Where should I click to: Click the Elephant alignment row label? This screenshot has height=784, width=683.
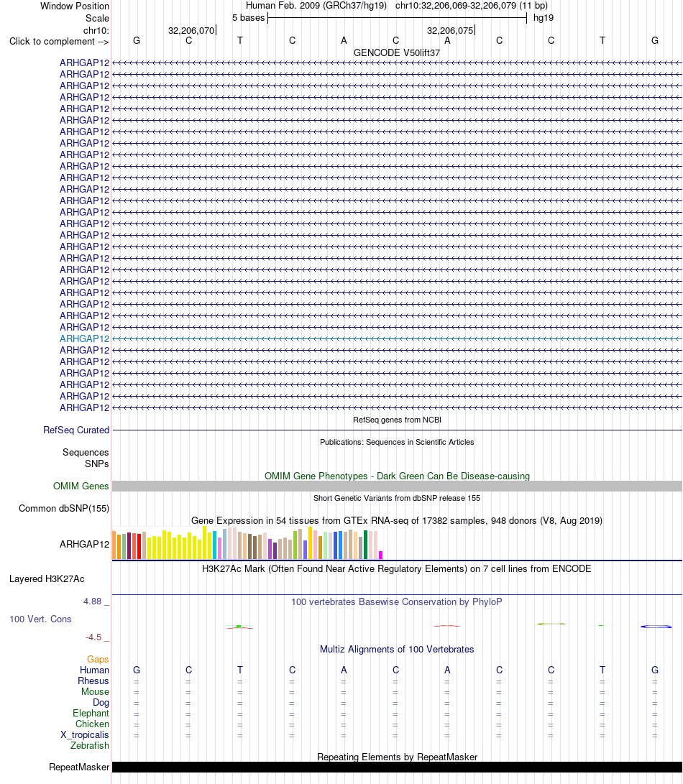[91, 714]
